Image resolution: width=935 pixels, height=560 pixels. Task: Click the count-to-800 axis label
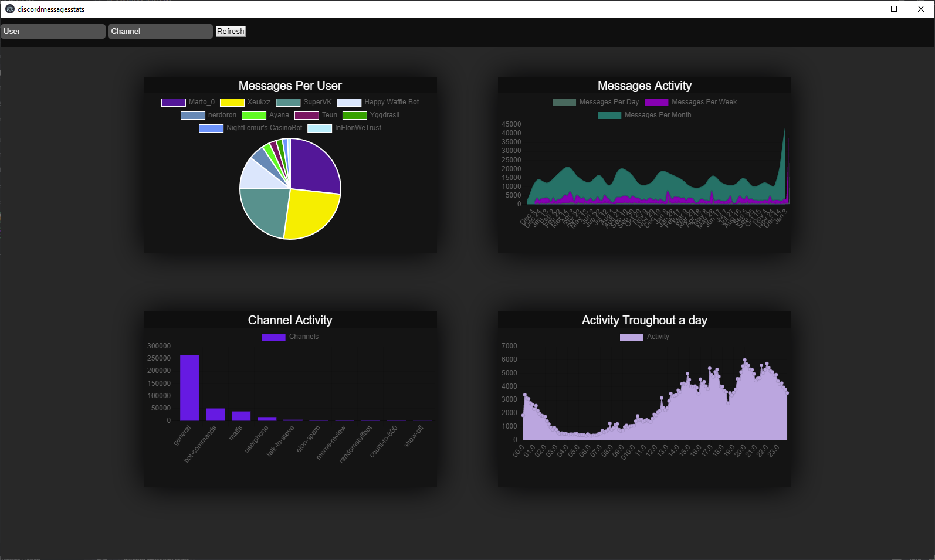384,441
